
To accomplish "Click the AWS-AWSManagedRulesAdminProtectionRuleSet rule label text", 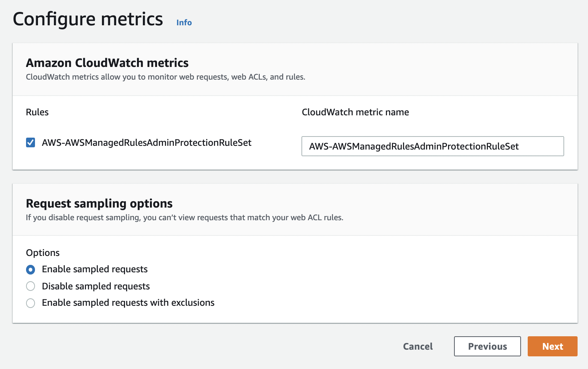I will [x=147, y=143].
